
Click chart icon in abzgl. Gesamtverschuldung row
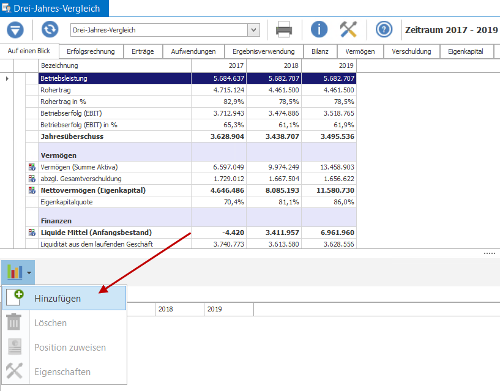pos(32,179)
